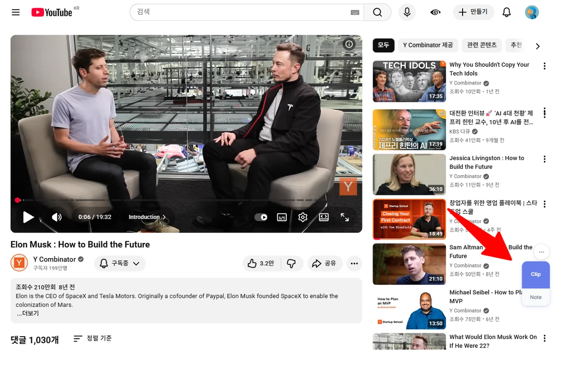Viewport: 588px width, 368px height.
Task: Click the 만들기 create button
Action: point(473,12)
